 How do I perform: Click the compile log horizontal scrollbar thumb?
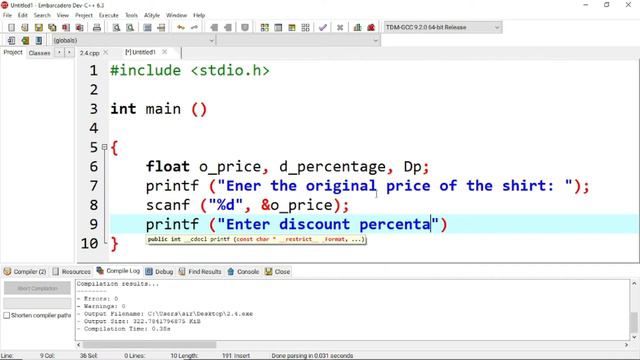click(x=149, y=345)
